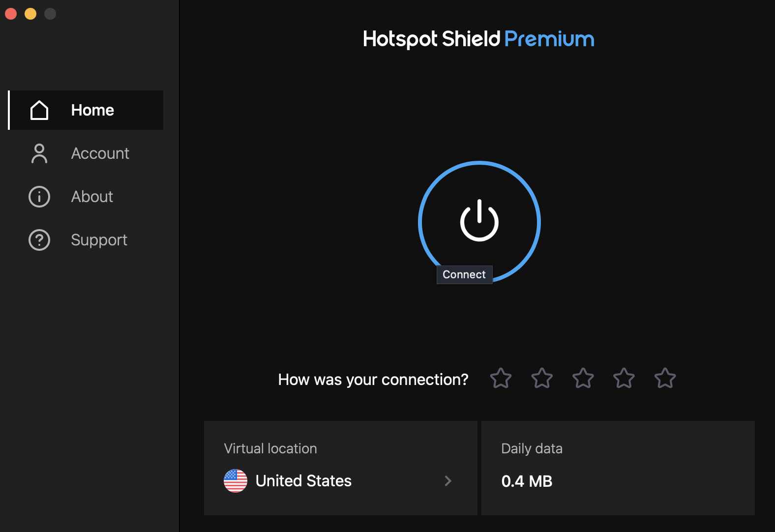Viewport: 775px width, 532px height.
Task: Click the Connect button
Action: (478, 222)
